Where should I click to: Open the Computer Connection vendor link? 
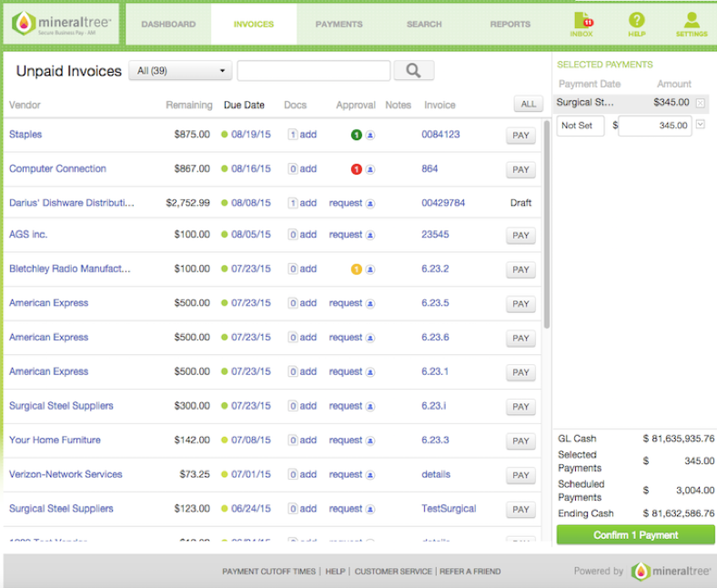pos(57,169)
